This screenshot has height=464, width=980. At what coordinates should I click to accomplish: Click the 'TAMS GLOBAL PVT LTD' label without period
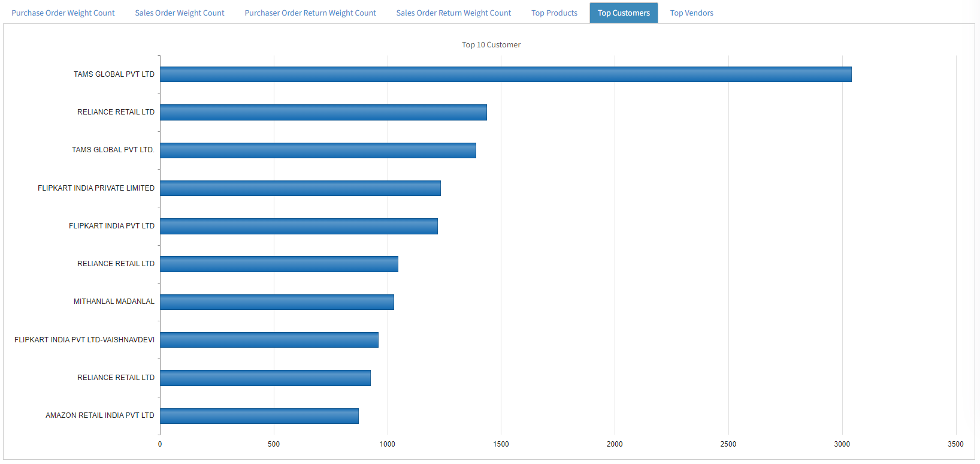pyautogui.click(x=114, y=74)
